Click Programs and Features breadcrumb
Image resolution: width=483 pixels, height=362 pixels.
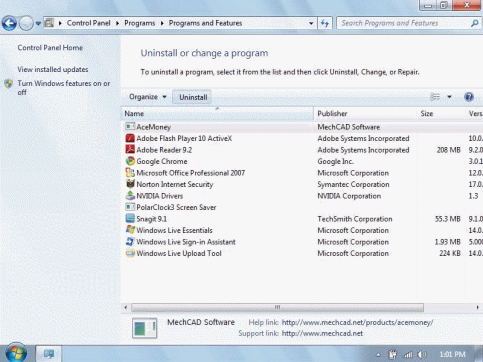pos(205,23)
